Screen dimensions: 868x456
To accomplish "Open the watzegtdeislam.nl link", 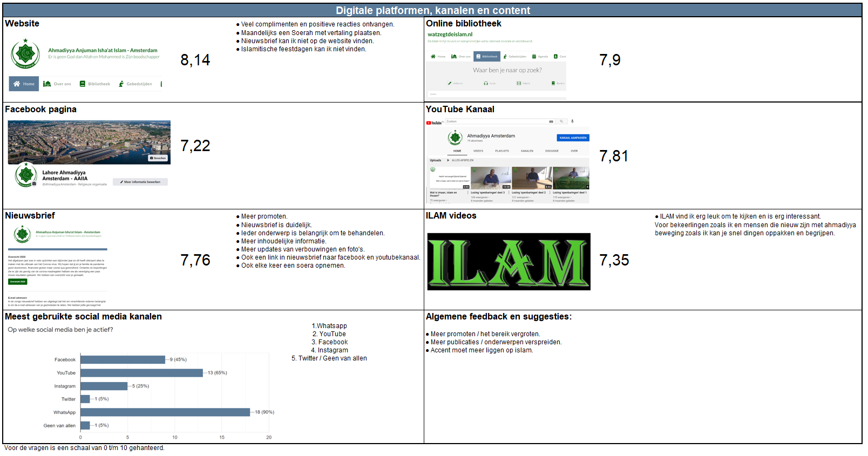I will [450, 35].
